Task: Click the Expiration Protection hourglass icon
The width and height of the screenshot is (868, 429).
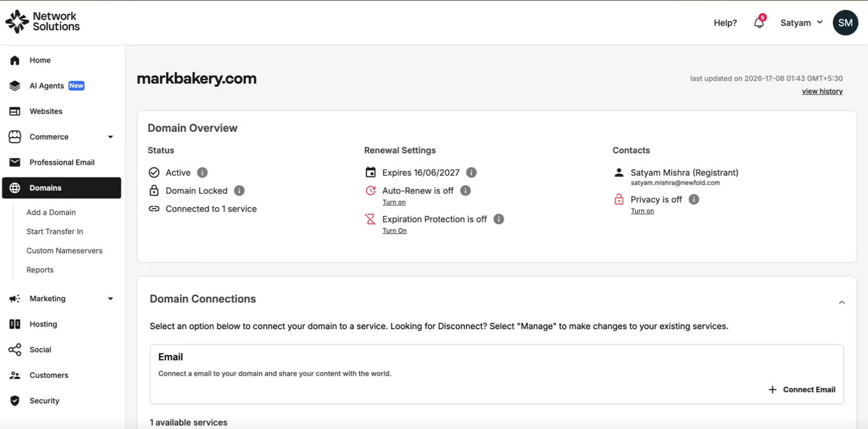Action: (x=371, y=219)
